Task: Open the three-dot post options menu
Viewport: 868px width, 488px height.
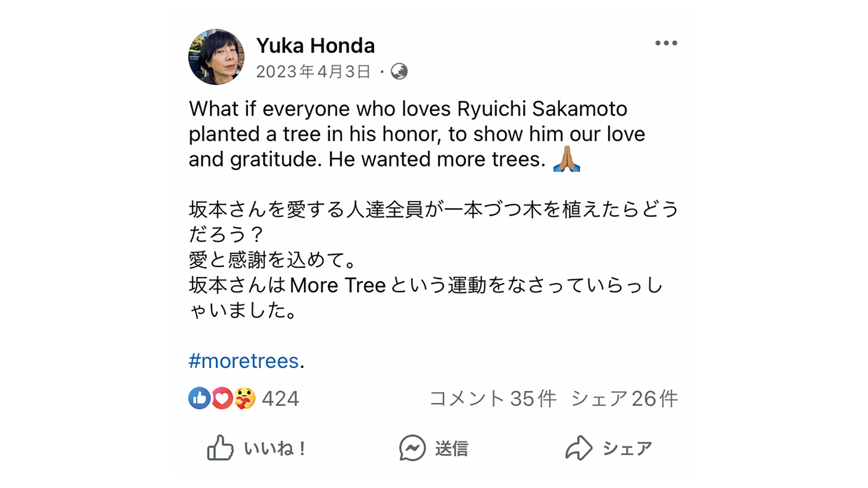Action: click(x=666, y=43)
